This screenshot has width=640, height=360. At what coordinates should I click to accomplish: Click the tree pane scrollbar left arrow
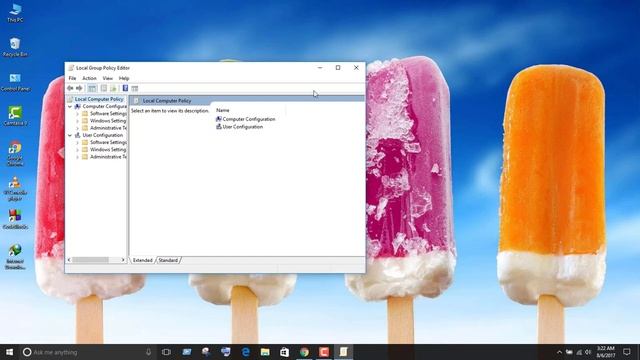(69, 260)
